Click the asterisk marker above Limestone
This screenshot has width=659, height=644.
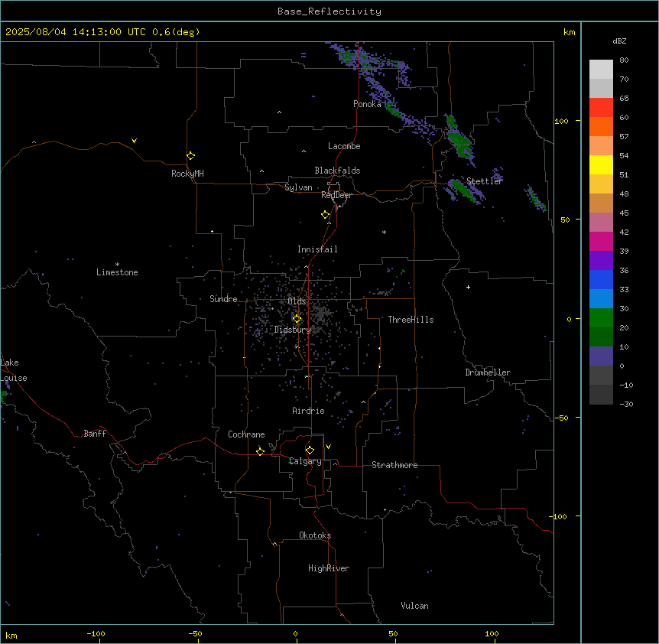117,264
